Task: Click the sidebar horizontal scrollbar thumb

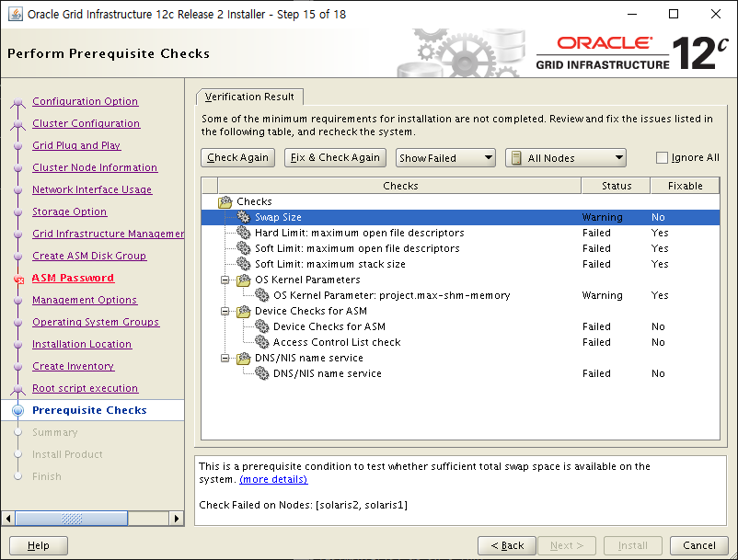Action: pyautogui.click(x=72, y=519)
